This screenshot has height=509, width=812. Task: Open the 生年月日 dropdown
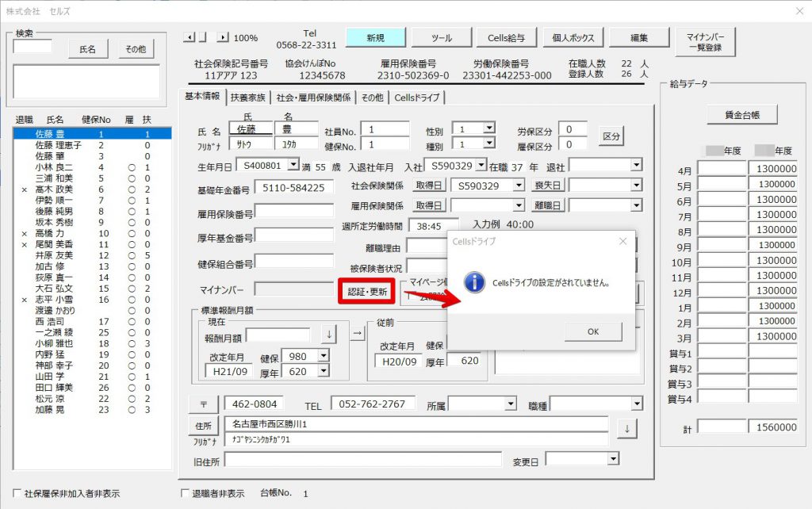pyautogui.click(x=293, y=165)
